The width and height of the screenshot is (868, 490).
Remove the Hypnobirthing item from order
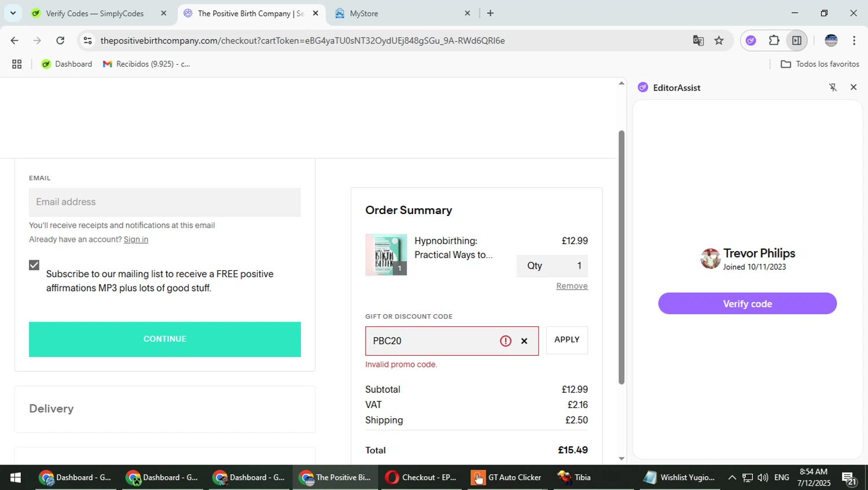(572, 286)
